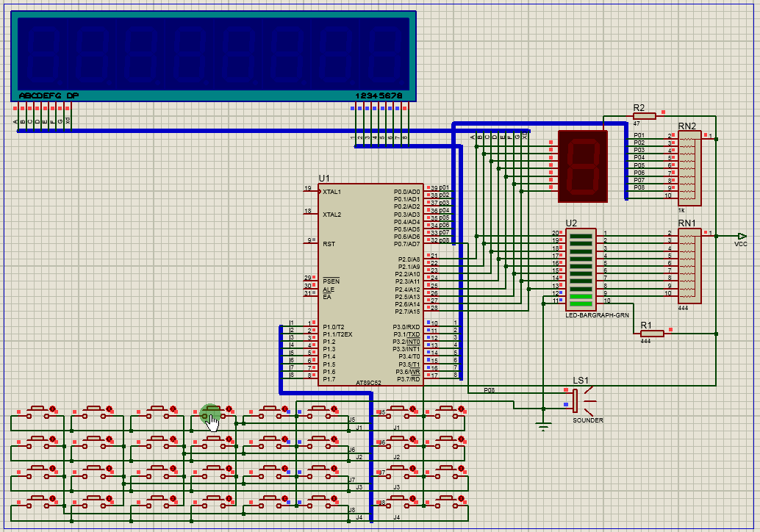Click the R1 resistor symbol
760x532 pixels.
coord(652,334)
